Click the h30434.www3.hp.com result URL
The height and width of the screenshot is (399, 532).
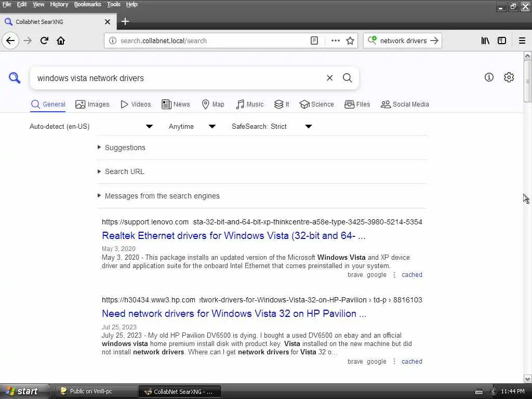[262, 300]
